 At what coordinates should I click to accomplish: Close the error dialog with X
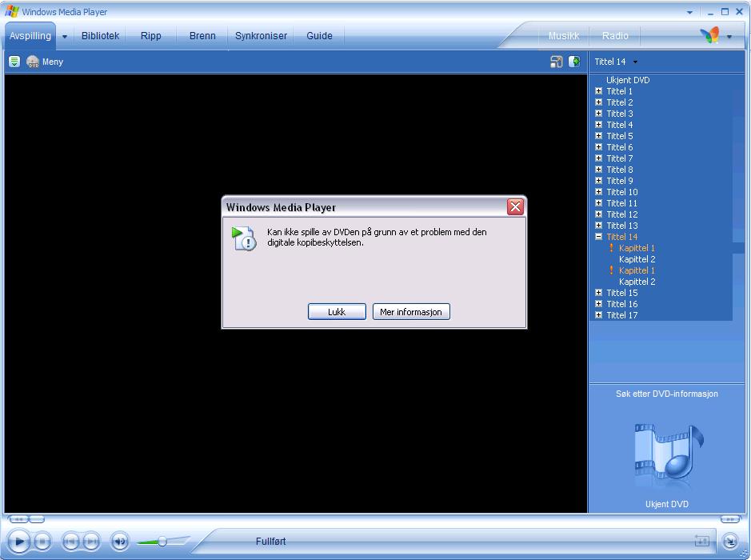(x=515, y=207)
